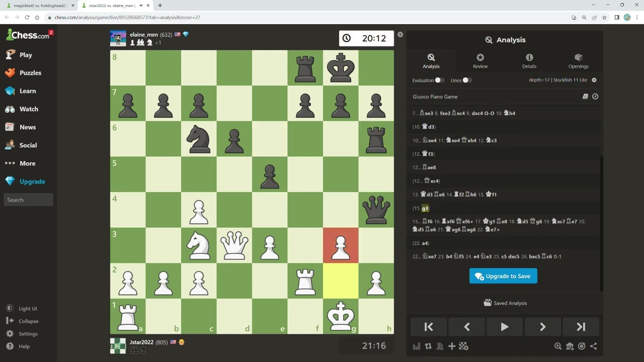
Task: Advance to the next move
Action: pos(542,327)
